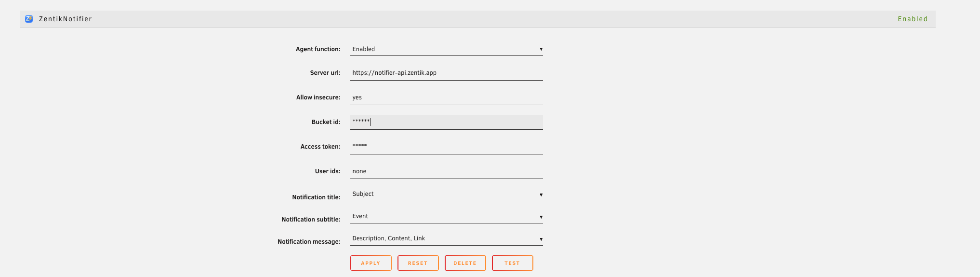Select the Access token field
This screenshot has width=980, height=277.
point(446,146)
